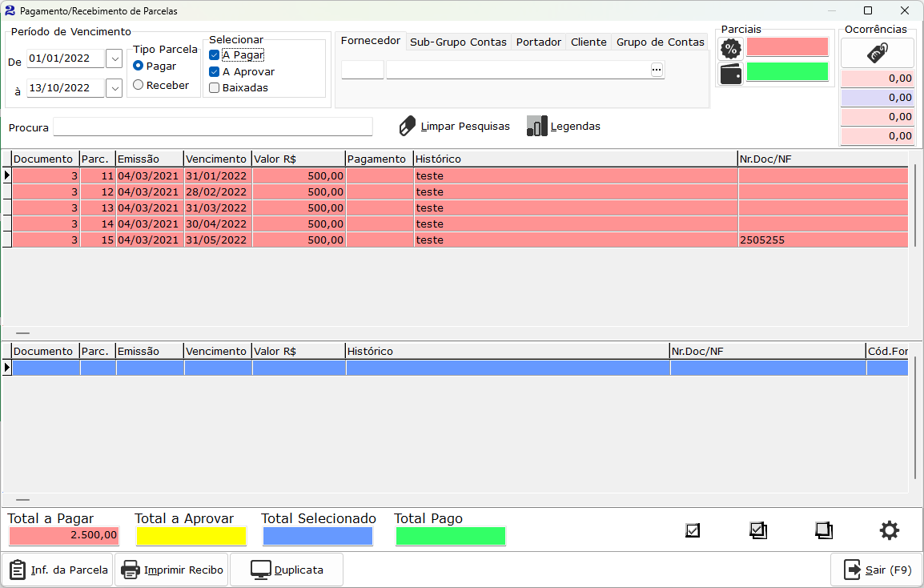
Task: Click the monitor icon of Duplicata
Action: (x=260, y=570)
